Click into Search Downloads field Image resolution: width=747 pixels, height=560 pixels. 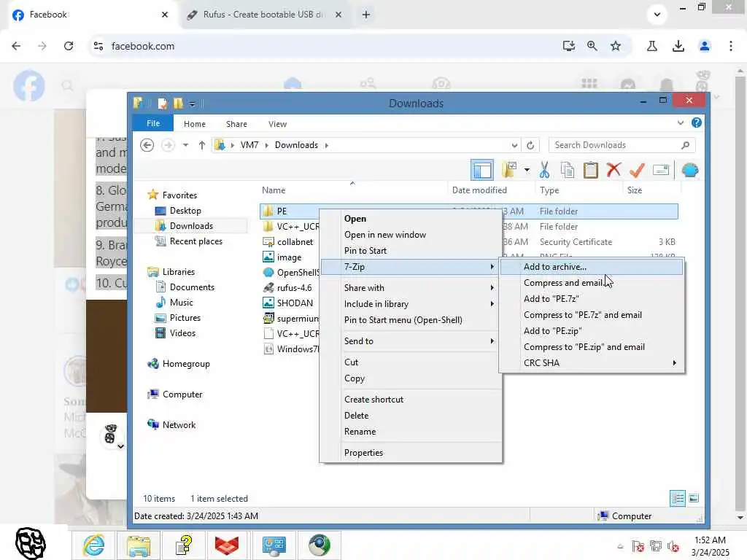tap(622, 145)
